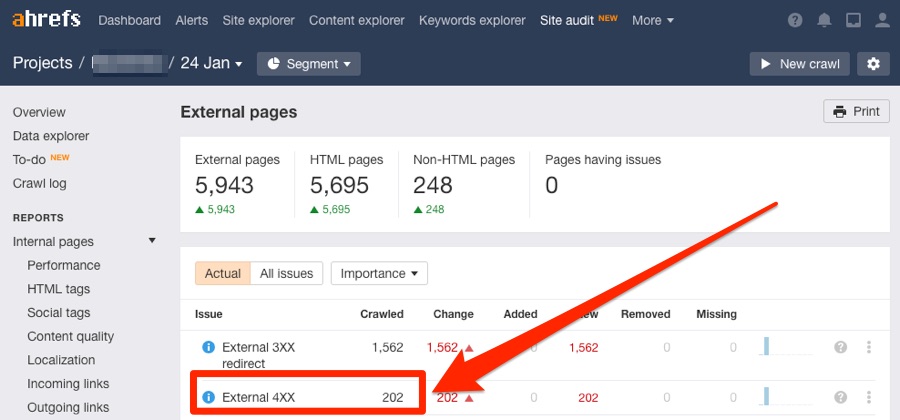Click HTML pages total 5,695
Viewport: 900px width, 420px height.
click(339, 185)
